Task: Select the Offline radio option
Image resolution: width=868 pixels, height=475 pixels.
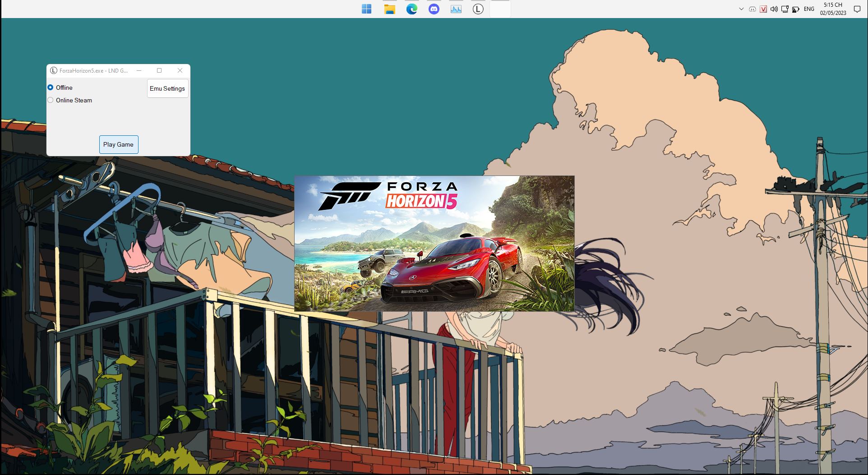Action: pyautogui.click(x=51, y=88)
